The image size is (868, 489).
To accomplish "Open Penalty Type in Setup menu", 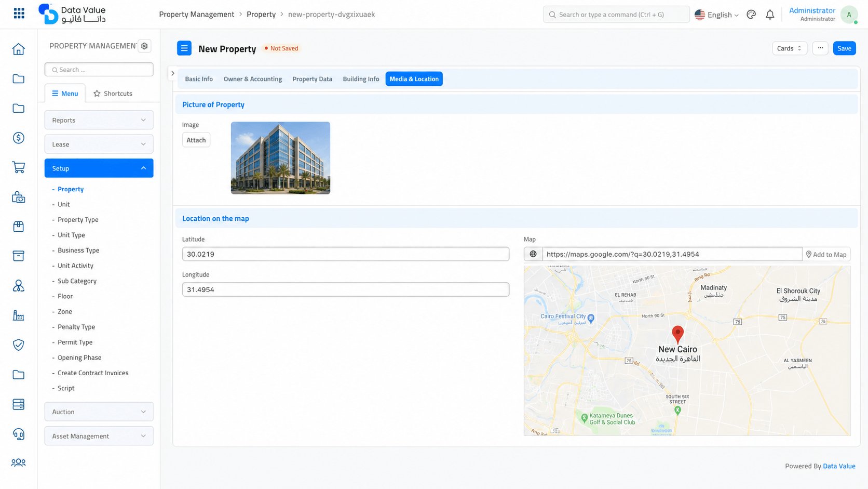I will (76, 327).
